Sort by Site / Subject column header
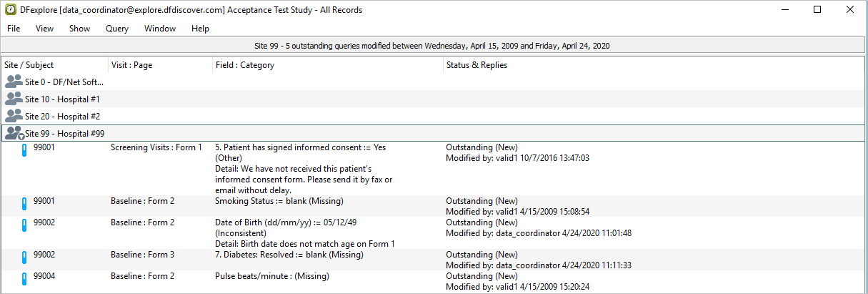 29,65
